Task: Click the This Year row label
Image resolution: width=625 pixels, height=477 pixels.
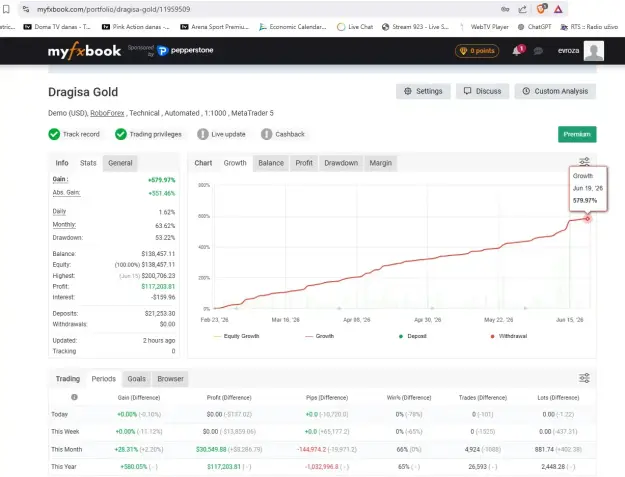Action: (x=64, y=467)
